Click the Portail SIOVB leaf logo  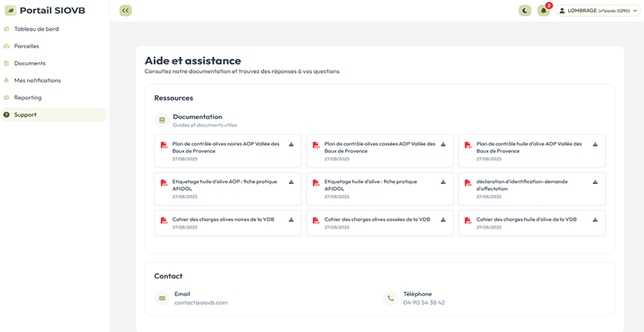[11, 11]
